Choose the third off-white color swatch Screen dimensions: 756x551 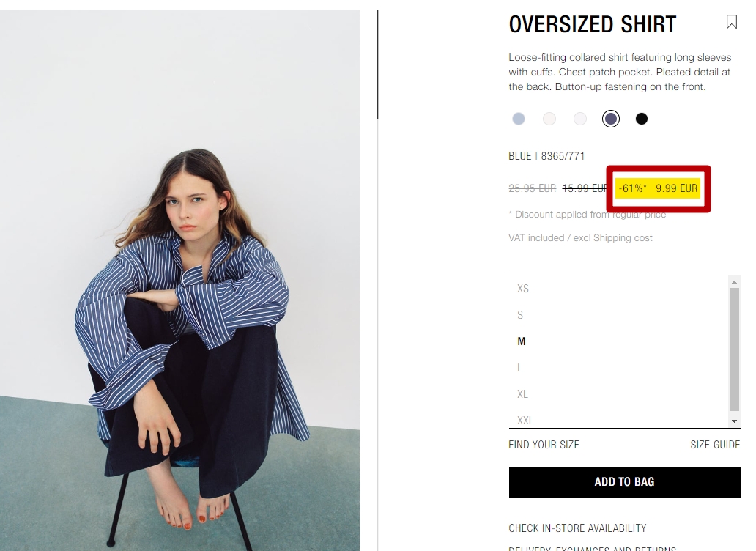pos(580,119)
